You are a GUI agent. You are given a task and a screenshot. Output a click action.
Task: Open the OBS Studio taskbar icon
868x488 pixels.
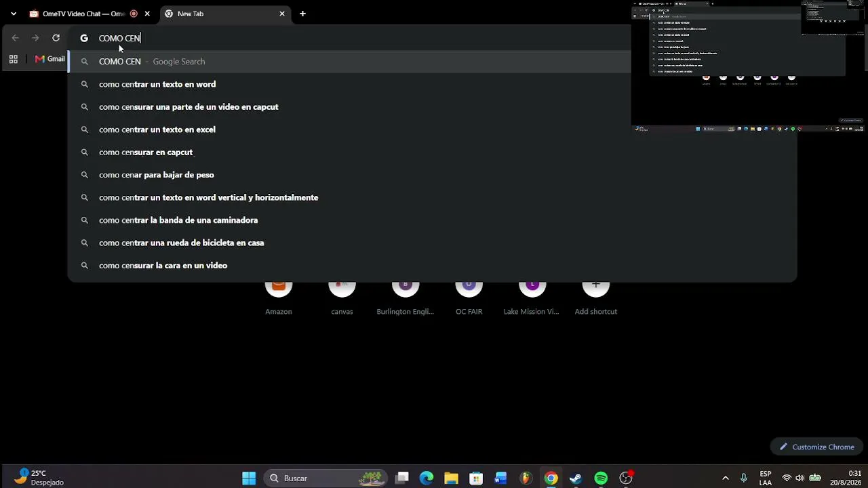[626, 479]
